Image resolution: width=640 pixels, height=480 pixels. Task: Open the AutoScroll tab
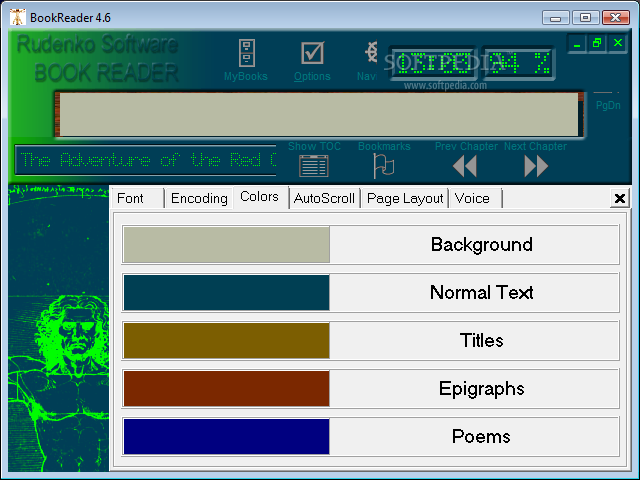[x=324, y=198]
